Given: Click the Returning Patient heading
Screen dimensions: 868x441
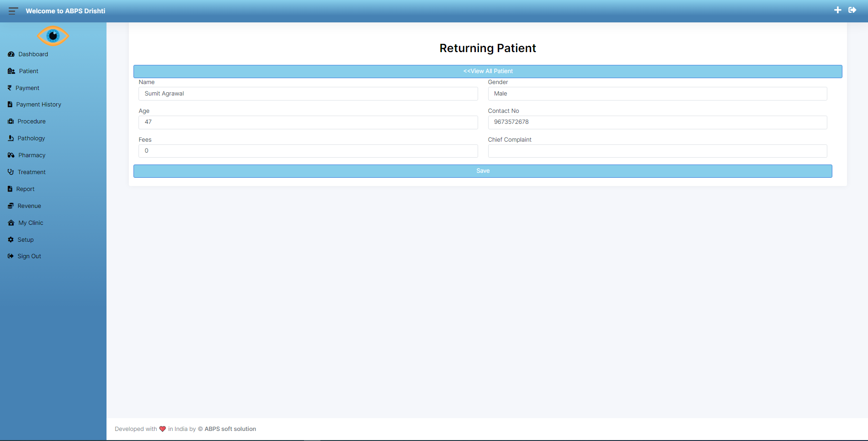Looking at the screenshot, I should (x=488, y=48).
